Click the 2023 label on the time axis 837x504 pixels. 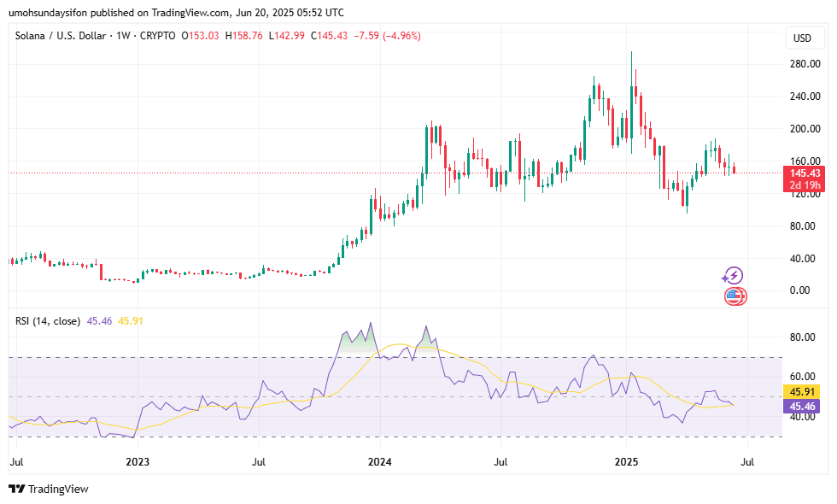[138, 462]
